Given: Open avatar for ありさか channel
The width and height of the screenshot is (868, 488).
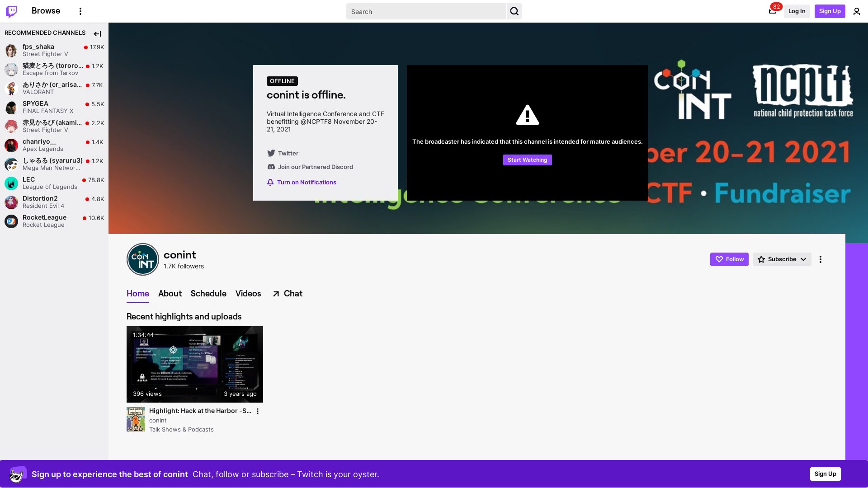Looking at the screenshot, I should pos(11,88).
